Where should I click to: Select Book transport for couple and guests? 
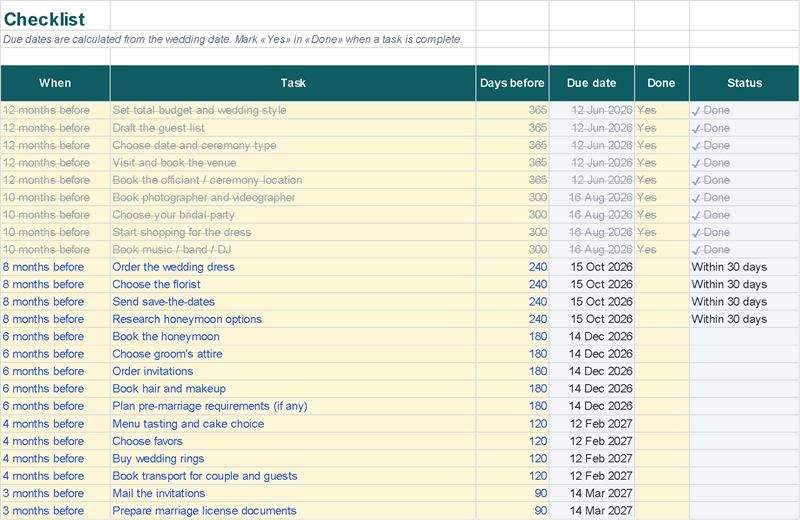click(293, 476)
